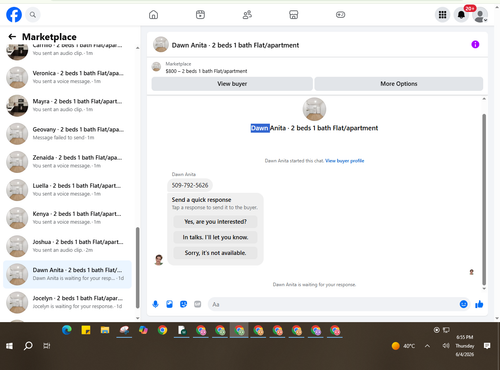Image resolution: width=500 pixels, height=370 pixels.
Task: Click the View buyer button
Action: click(232, 84)
